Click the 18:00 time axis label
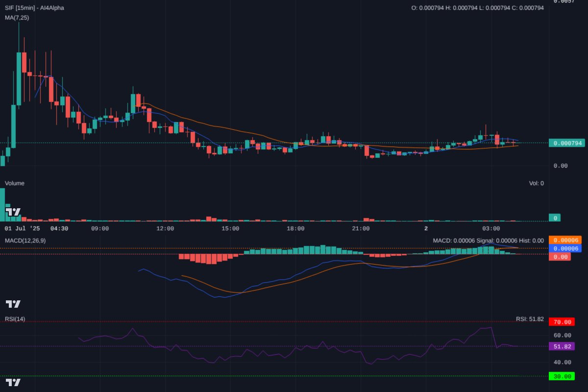 coord(295,228)
